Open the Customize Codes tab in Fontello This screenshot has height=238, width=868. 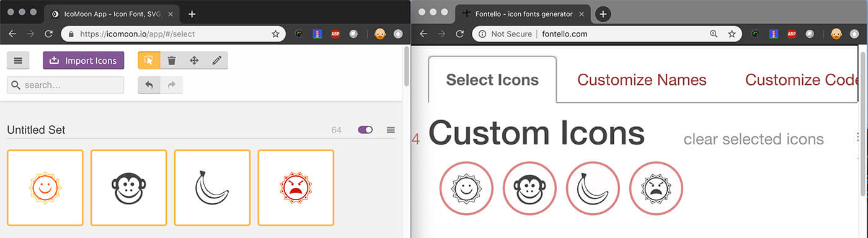(x=801, y=80)
